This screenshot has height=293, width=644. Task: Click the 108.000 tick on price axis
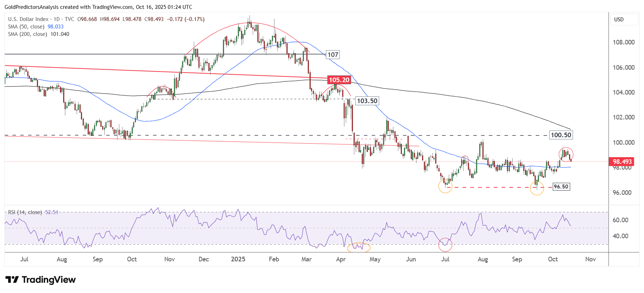pyautogui.click(x=623, y=42)
